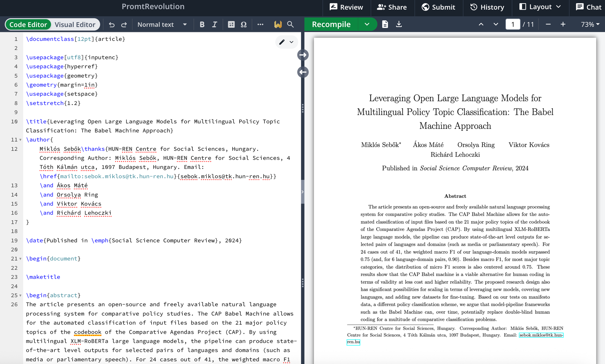Screen dimensions: 605x364
Task: Click the email link in PDF footnote
Action: point(541,335)
